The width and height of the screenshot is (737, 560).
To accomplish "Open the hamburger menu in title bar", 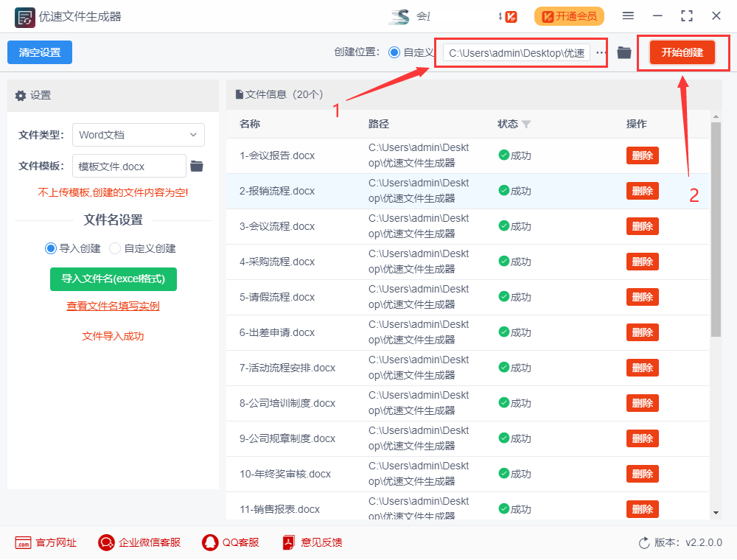I will tap(628, 16).
